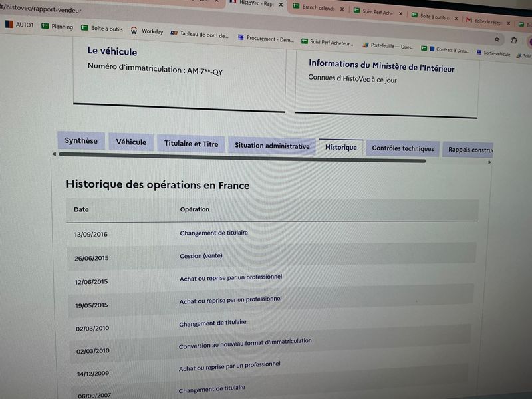Select the date 12/06/2015
The width and height of the screenshot is (532, 399).
(91, 281)
